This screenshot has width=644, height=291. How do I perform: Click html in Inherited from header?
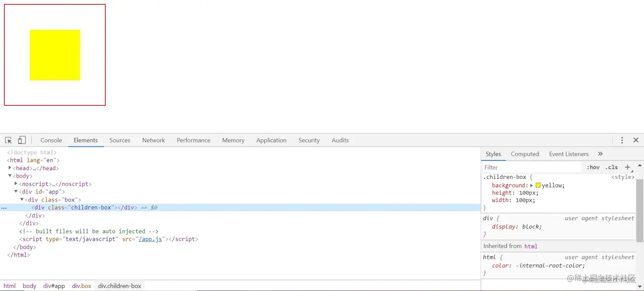click(531, 246)
